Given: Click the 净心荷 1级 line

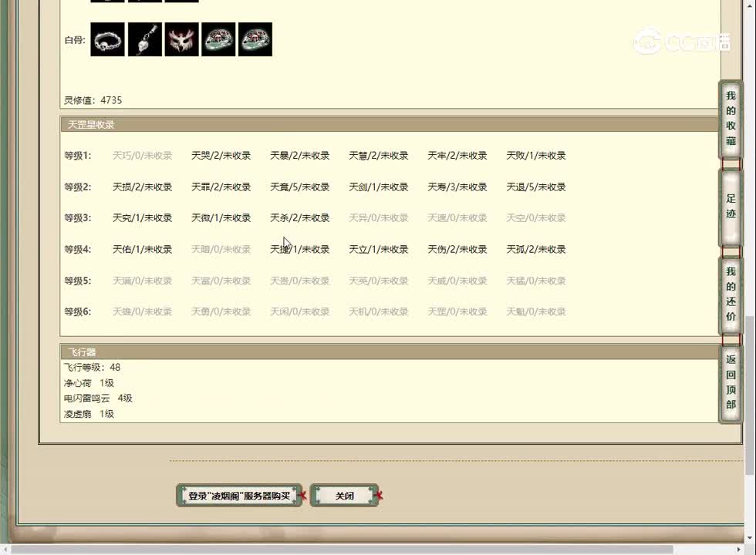Looking at the screenshot, I should pyautogui.click(x=89, y=383).
